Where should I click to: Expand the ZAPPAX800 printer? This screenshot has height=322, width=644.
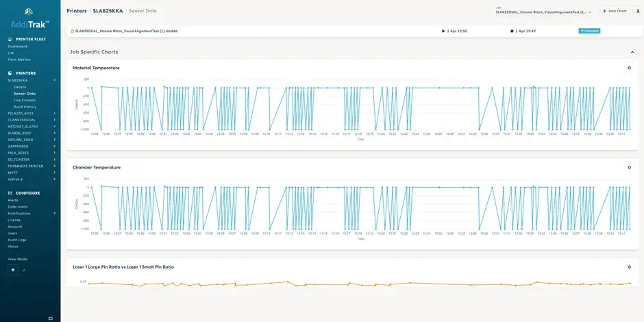coord(55,146)
